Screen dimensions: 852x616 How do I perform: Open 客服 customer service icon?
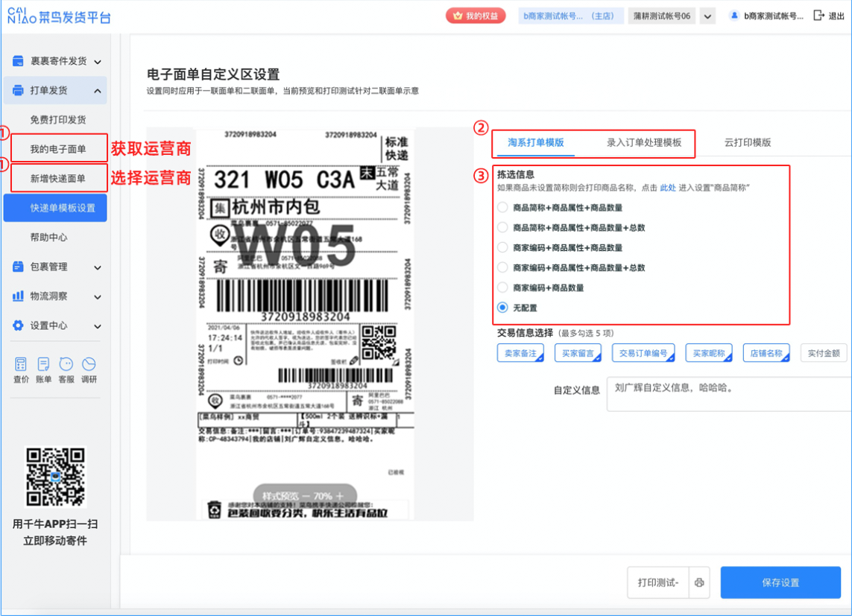click(x=66, y=364)
